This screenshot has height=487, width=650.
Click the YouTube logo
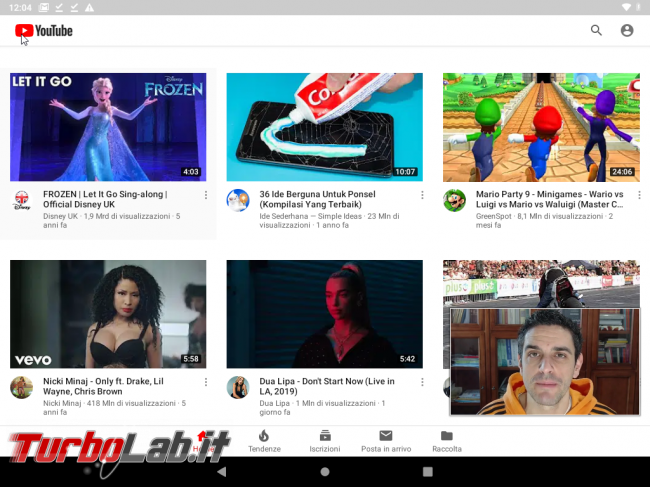pos(44,31)
